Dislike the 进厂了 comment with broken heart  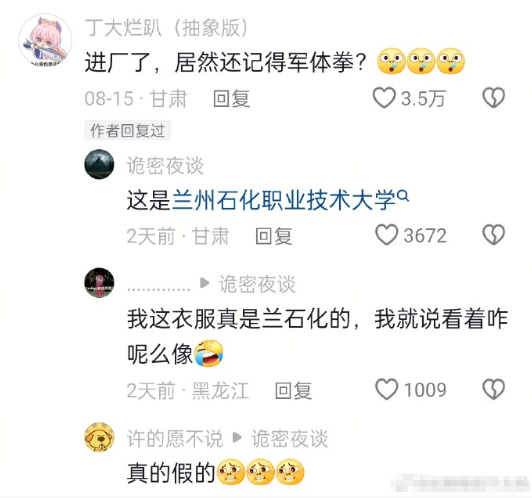point(494,98)
